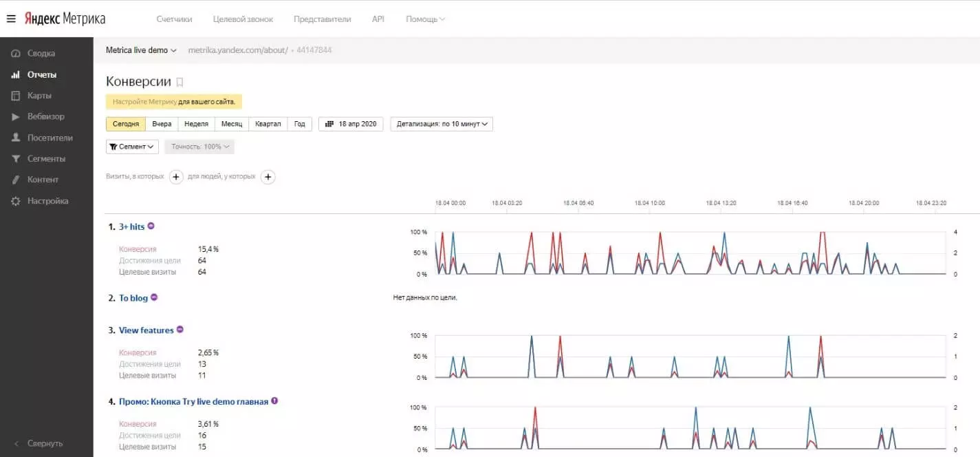Switch period to Неделя
Image resolution: width=980 pixels, height=457 pixels.
197,124
